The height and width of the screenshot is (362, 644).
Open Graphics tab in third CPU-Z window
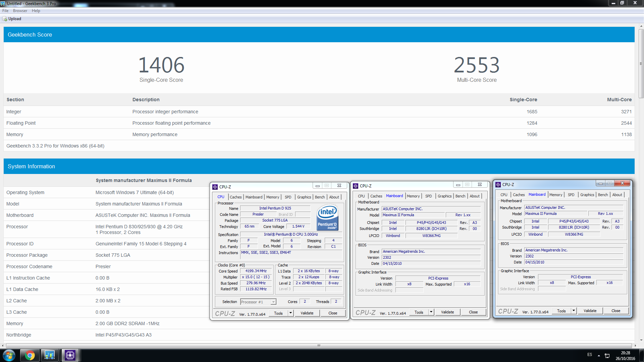[x=587, y=195]
